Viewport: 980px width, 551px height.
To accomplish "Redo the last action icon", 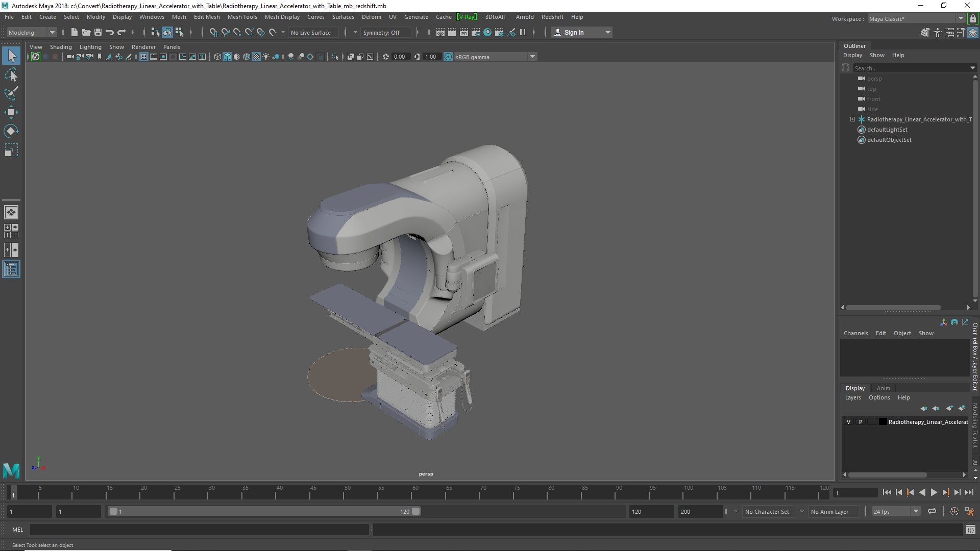I will (121, 32).
